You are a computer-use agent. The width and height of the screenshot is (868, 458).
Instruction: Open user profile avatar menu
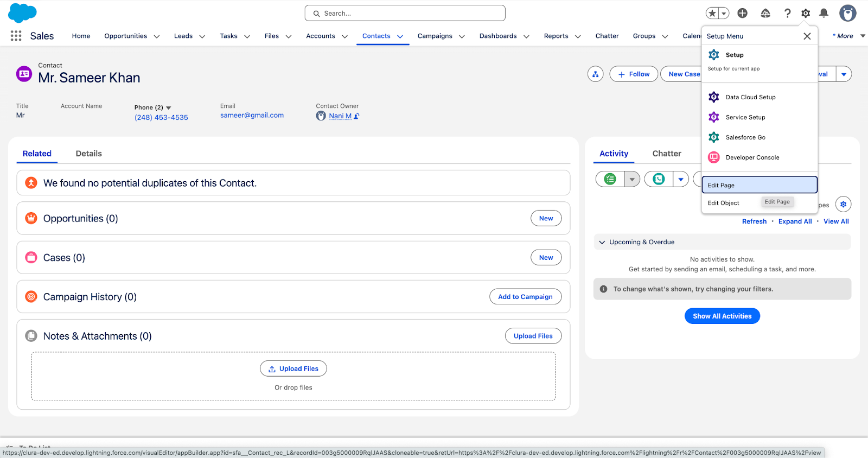(848, 13)
